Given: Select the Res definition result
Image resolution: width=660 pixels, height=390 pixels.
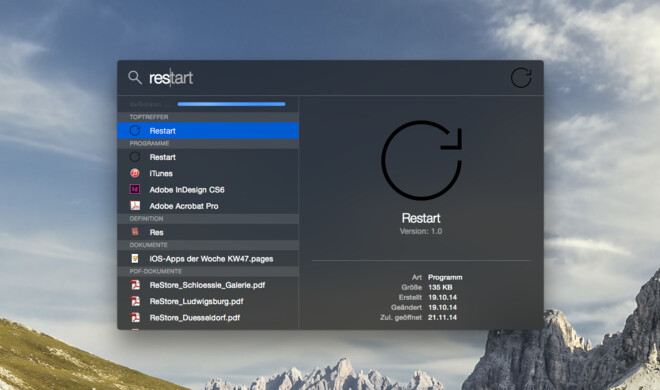Looking at the screenshot, I should coord(208,232).
